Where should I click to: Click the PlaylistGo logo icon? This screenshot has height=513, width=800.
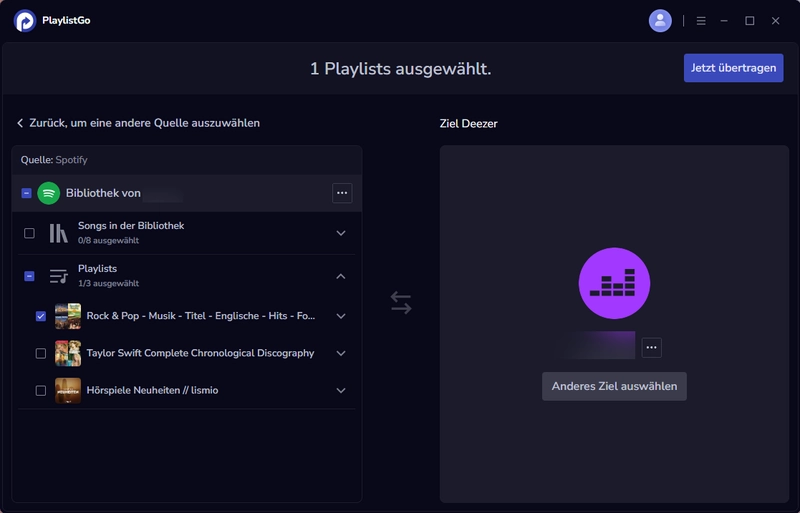[x=24, y=21]
